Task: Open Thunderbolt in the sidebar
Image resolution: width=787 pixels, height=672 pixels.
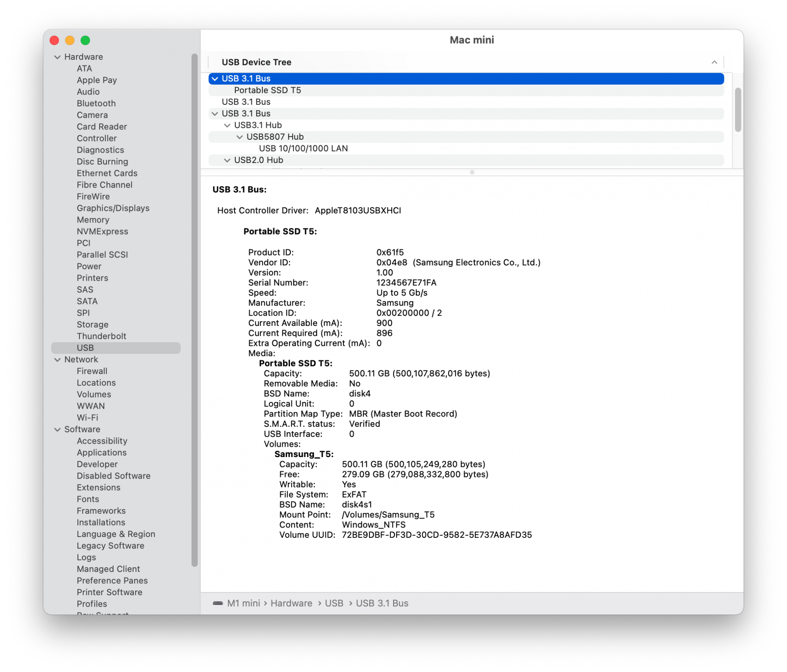Action: (101, 336)
